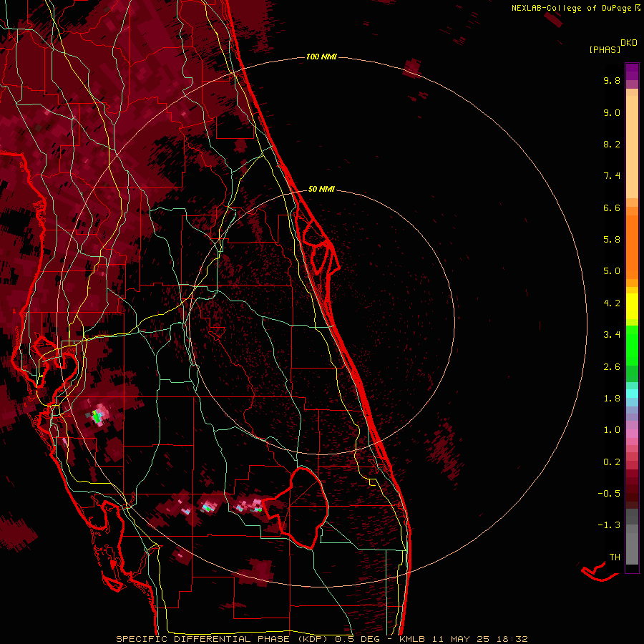Click the NEXLAB-College of DuPage label

click(571, 8)
